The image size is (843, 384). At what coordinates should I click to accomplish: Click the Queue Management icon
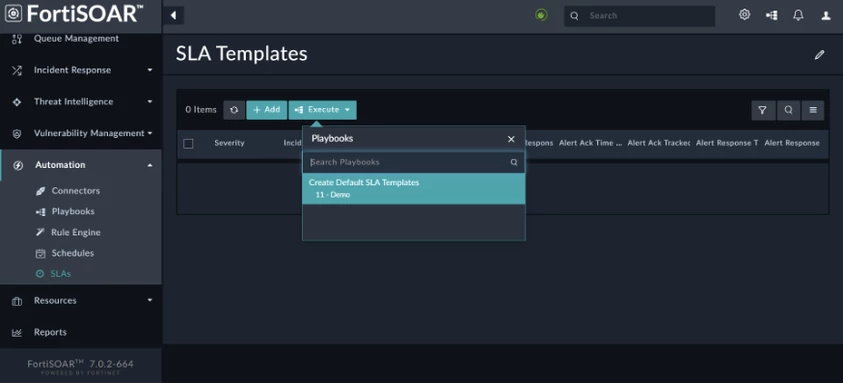pos(17,39)
